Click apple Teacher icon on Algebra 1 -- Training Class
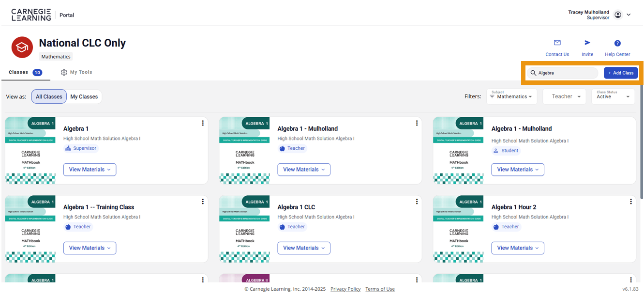Viewport: 644px width, 298px height. point(68,227)
